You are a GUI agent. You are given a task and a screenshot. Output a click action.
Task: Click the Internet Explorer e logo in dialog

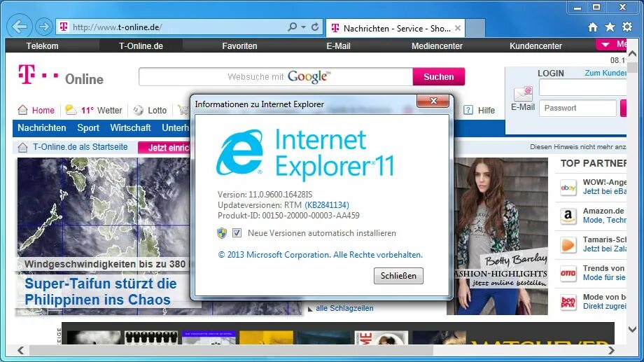point(240,153)
